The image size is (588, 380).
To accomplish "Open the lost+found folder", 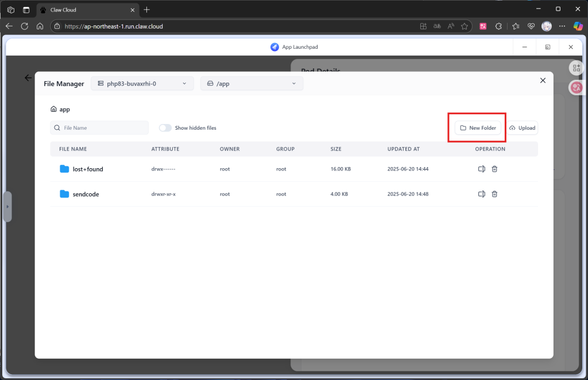I will tap(88, 169).
